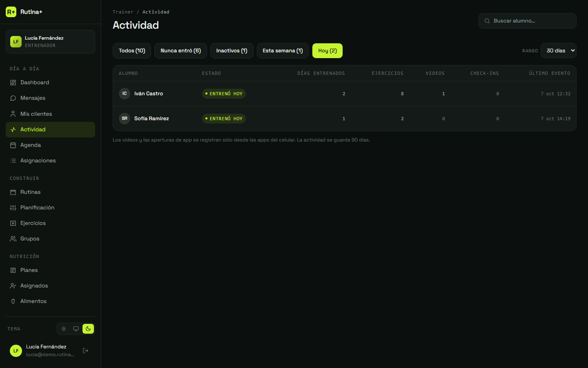Switch to system theme monitor icon
Viewport: 588px width, 368px height.
76,329
